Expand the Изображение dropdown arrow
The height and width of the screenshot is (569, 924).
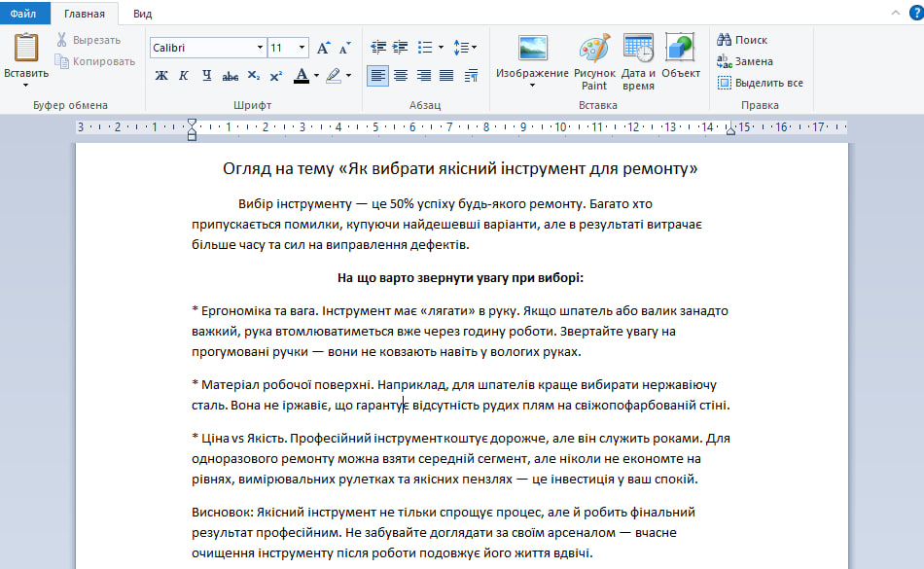click(532, 86)
